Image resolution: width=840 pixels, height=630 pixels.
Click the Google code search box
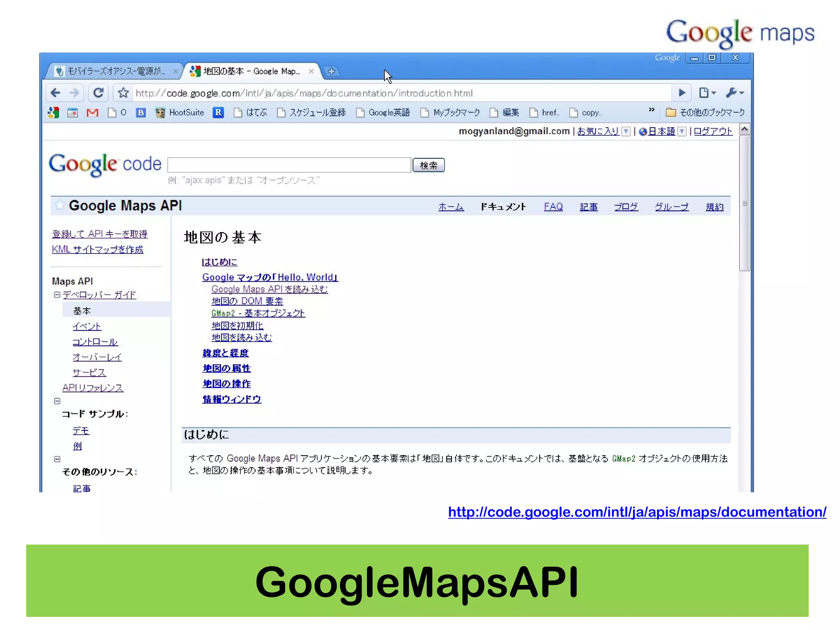pos(289,165)
